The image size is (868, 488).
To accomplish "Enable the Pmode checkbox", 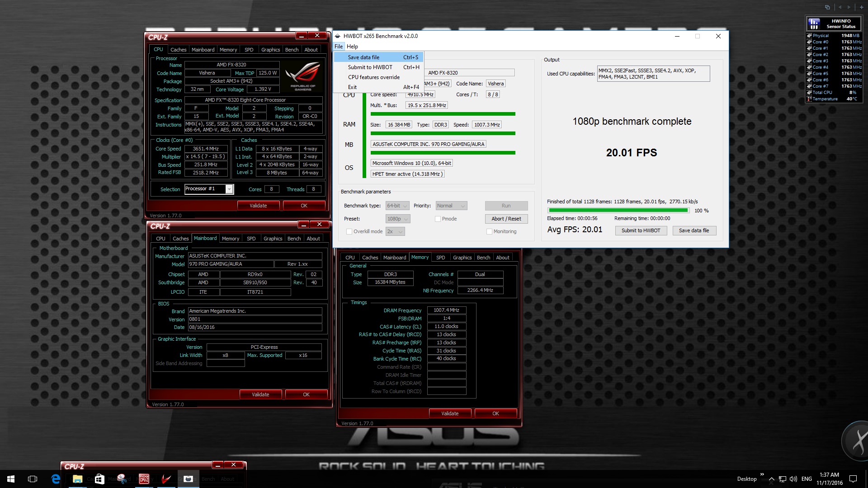I will coord(438,219).
